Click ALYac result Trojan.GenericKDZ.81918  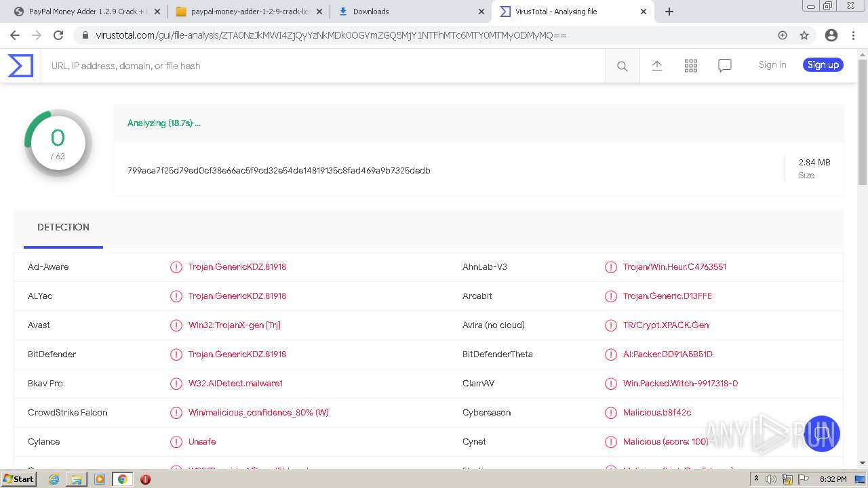click(x=237, y=296)
